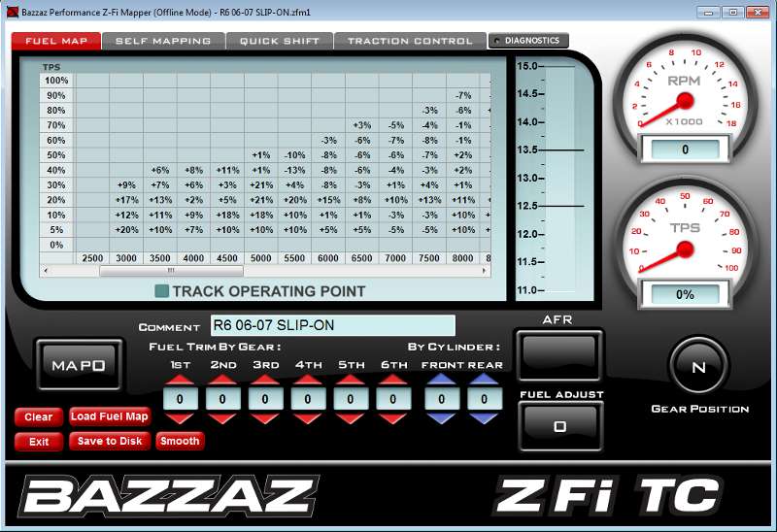Decrease 3rd gear fuel trim with down arrow
Viewport: 777px width, 532px height.
click(264, 418)
